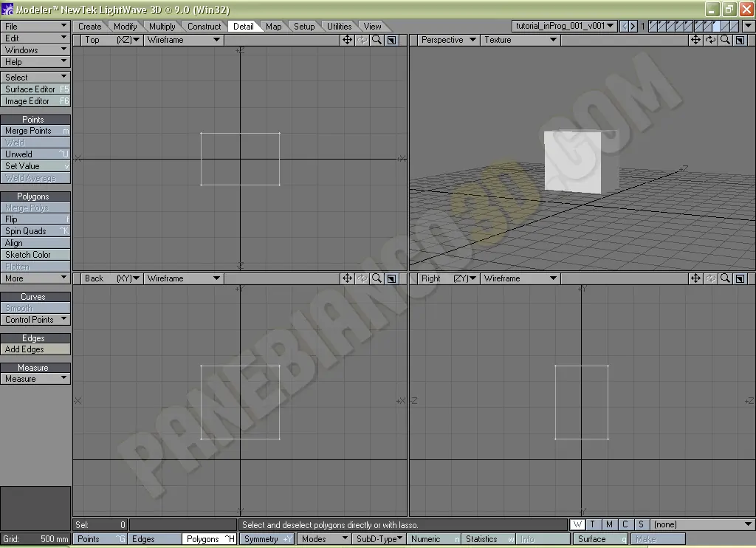
Task: Open the tutorial_inProg_001_v001 object dropdown
Action: [565, 26]
